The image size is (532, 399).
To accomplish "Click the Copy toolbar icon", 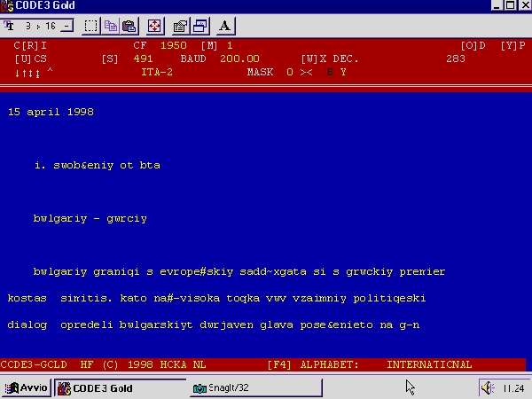I will (x=112, y=26).
